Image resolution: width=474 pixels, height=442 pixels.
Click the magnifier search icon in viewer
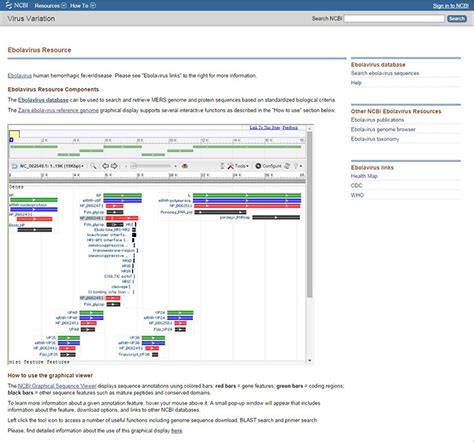94,166
